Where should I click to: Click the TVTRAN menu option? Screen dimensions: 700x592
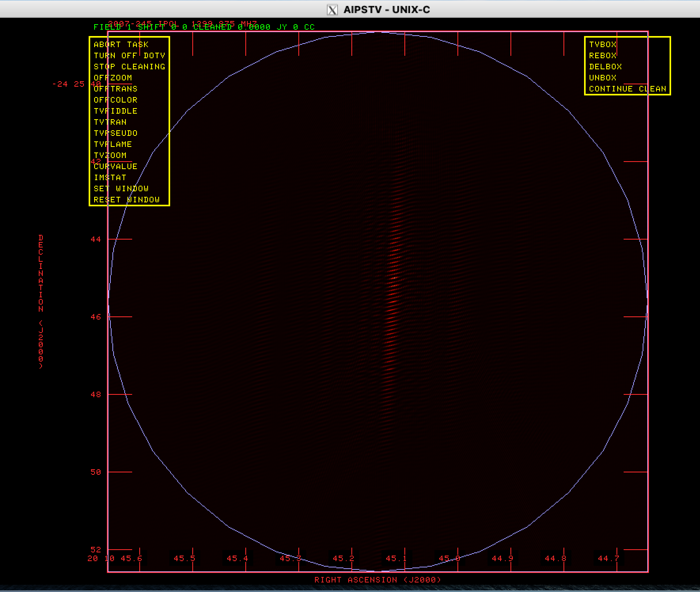110,122
